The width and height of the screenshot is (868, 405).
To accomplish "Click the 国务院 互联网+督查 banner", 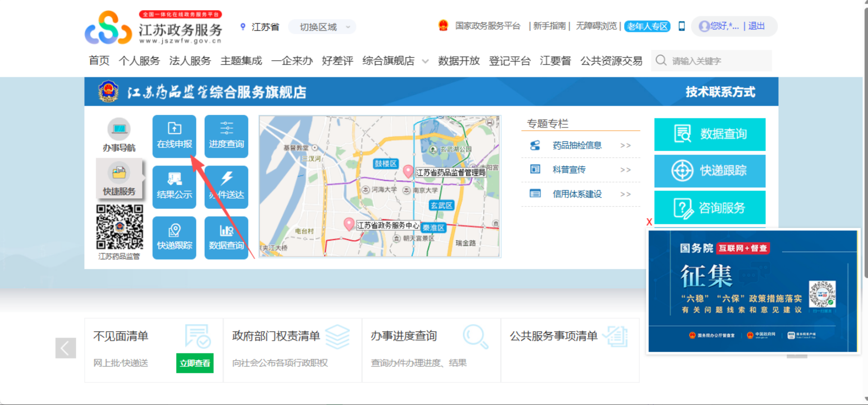I will click(753, 291).
